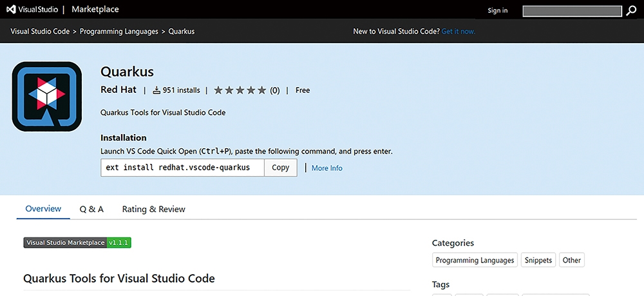This screenshot has height=296, width=644.
Task: Open the Marketplace header link
Action: [x=95, y=10]
